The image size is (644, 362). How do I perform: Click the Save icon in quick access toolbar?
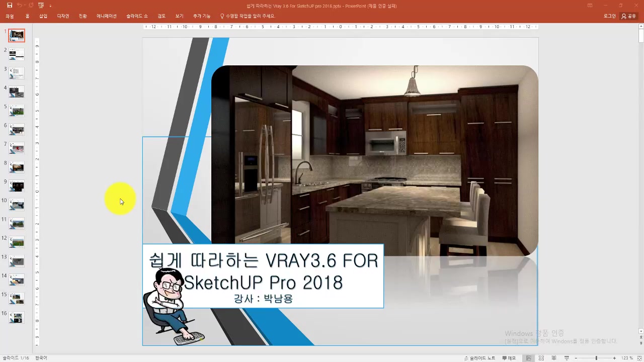click(9, 6)
